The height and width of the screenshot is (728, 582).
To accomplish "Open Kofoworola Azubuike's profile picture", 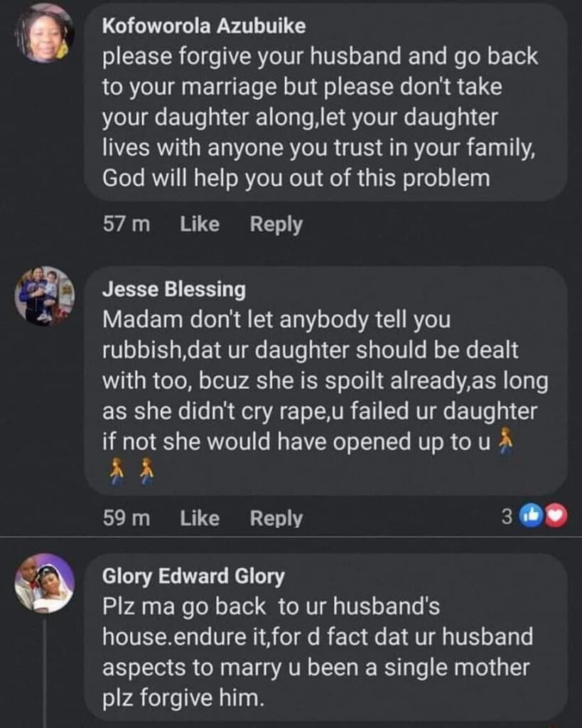I will [x=44, y=33].
